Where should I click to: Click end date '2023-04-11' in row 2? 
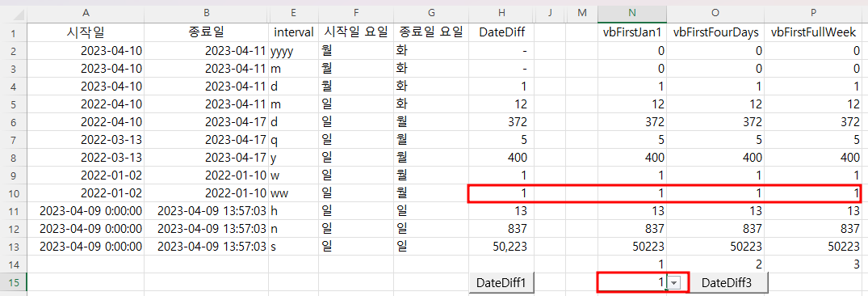(x=207, y=52)
